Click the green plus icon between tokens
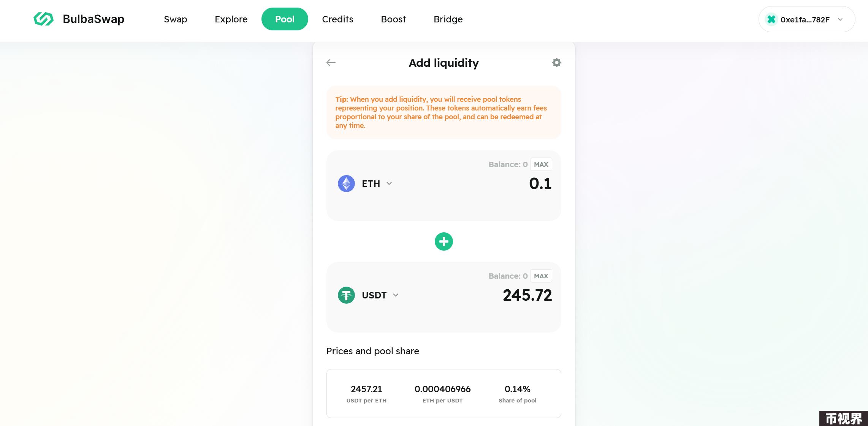This screenshot has height=426, width=868. (444, 241)
